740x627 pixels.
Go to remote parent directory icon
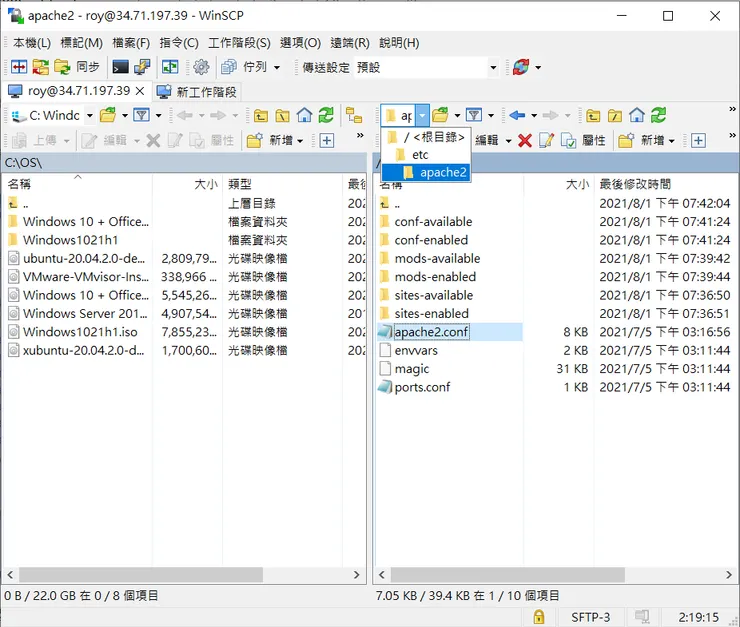(x=593, y=115)
